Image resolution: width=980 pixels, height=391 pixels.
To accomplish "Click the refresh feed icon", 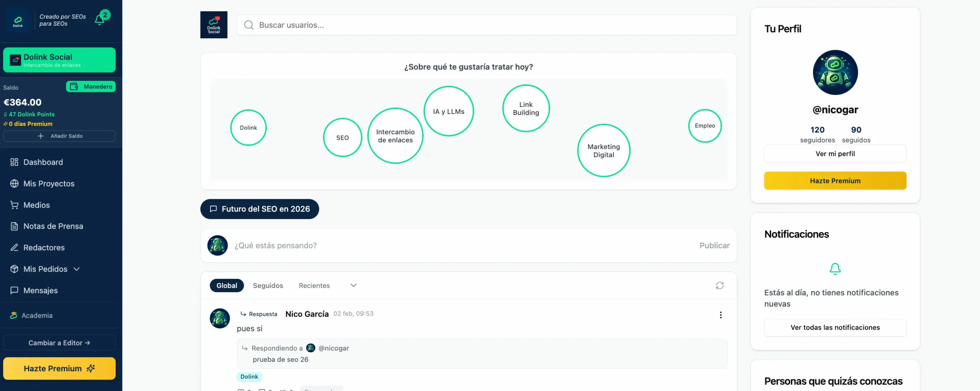I will pyautogui.click(x=719, y=286).
